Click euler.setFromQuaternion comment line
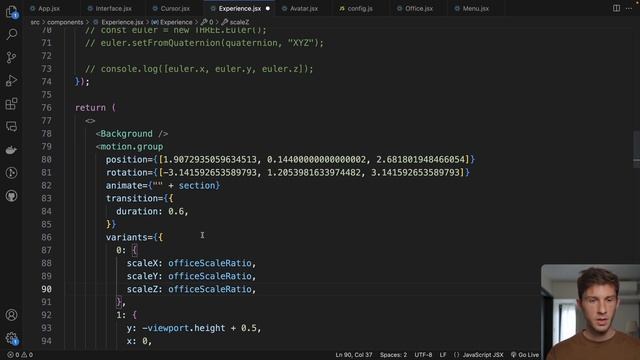Viewport: 640px width, 360px height. click(204, 43)
